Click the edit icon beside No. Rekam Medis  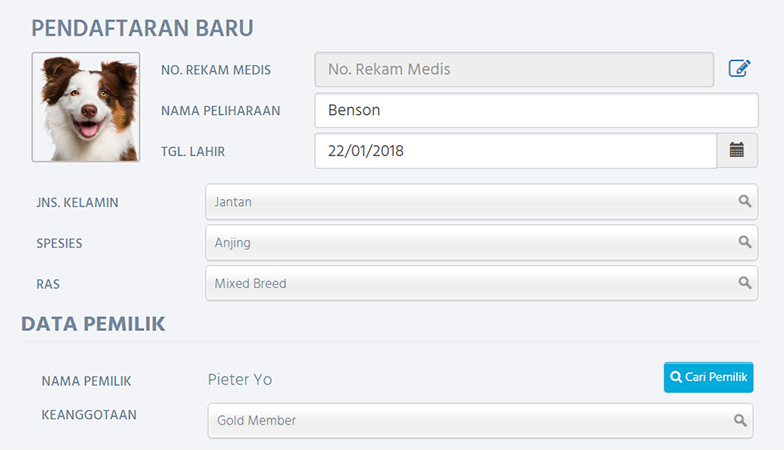click(x=739, y=69)
